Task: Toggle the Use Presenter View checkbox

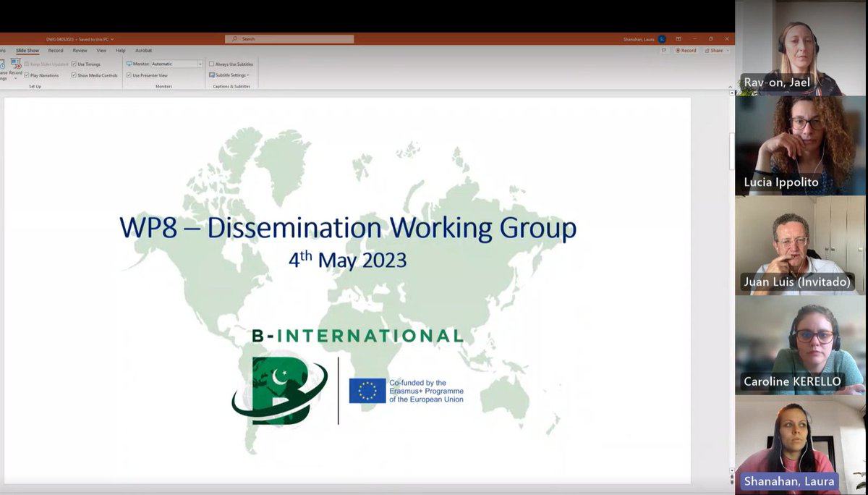Action: 129,75
